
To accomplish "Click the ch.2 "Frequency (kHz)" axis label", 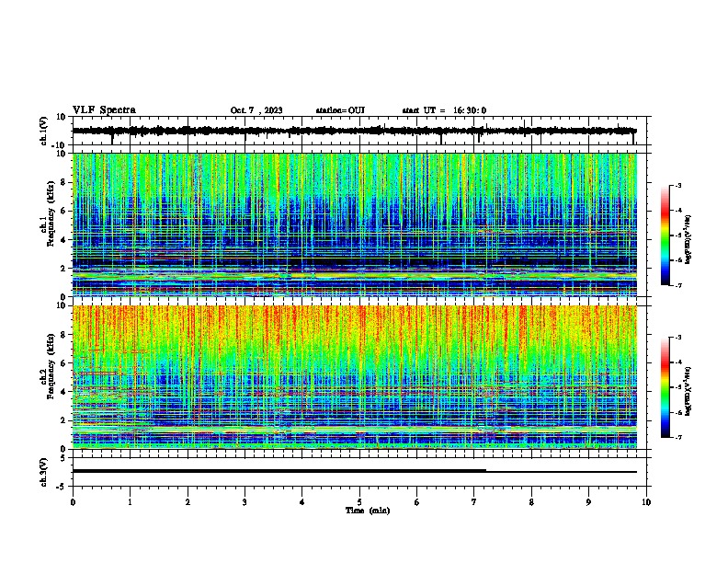I will click(x=51, y=366).
